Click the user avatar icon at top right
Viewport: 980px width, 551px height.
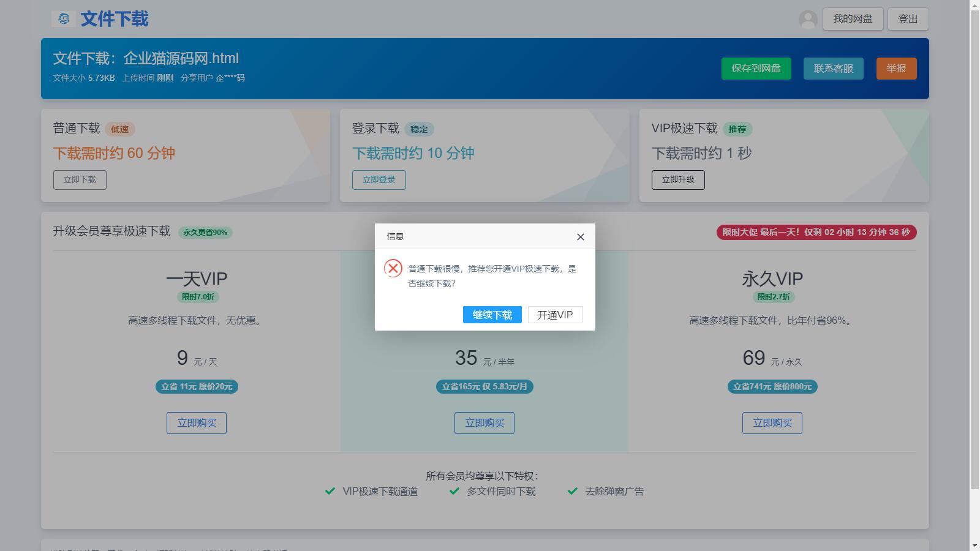[807, 19]
